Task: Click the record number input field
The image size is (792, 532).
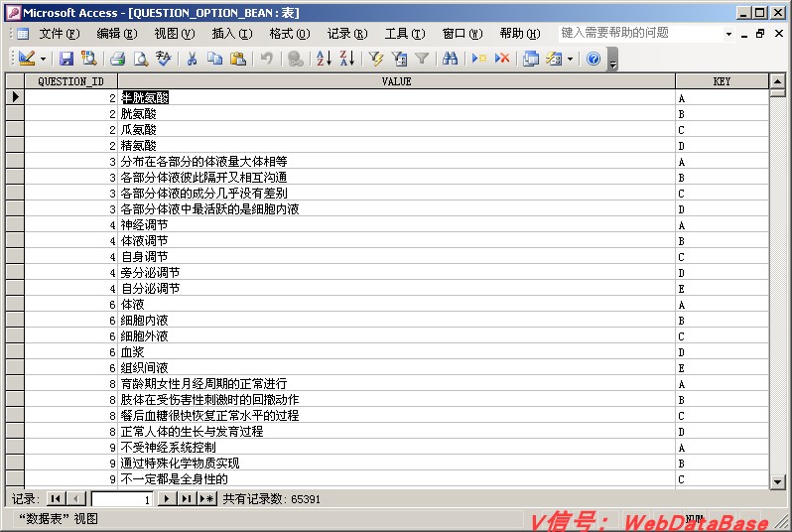Action: point(122,499)
